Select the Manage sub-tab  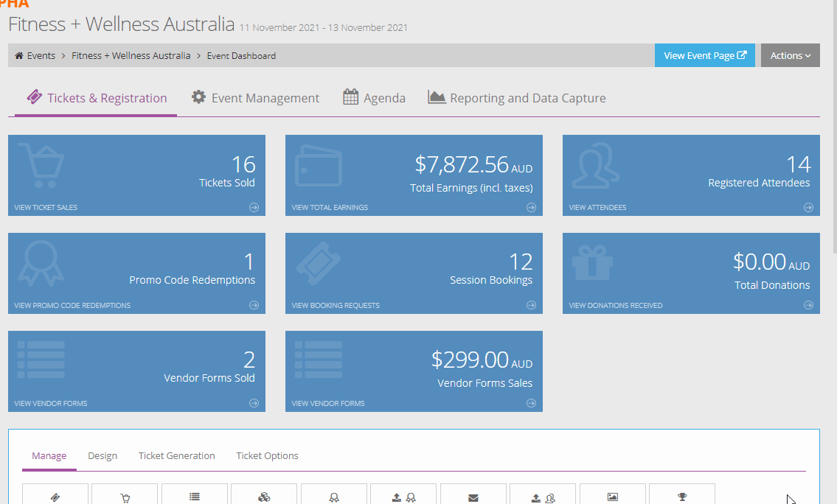point(49,456)
